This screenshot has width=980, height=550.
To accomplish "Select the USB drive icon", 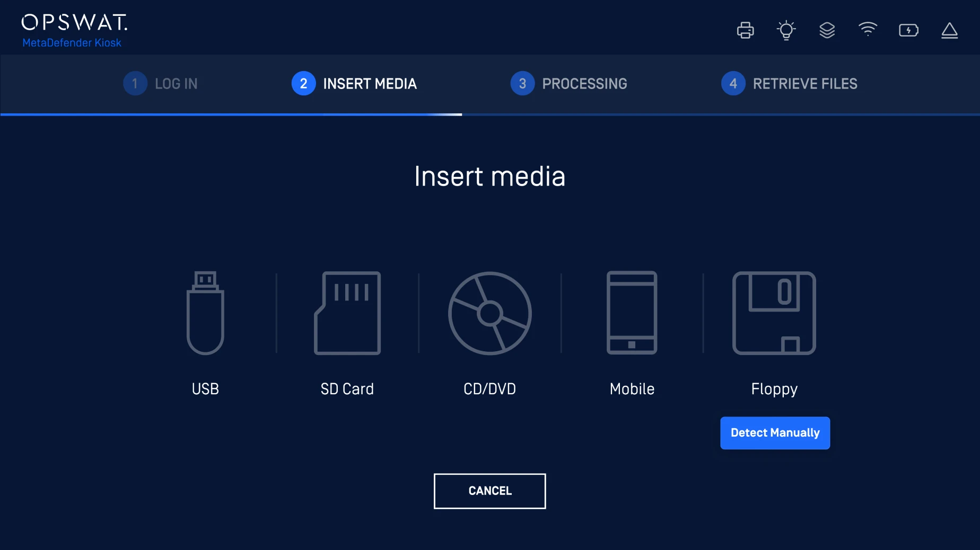I will coord(205,313).
